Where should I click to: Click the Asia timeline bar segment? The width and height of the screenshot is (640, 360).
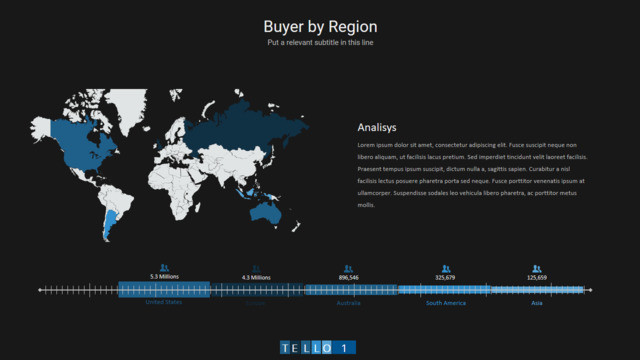(537, 290)
